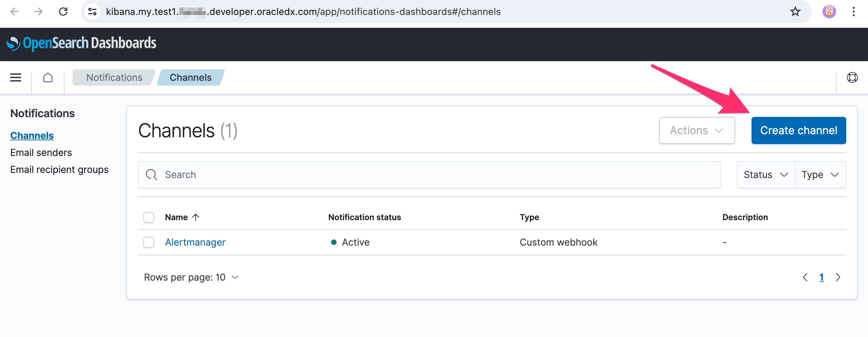
Task: Open the Rows per page selector
Action: click(x=191, y=277)
